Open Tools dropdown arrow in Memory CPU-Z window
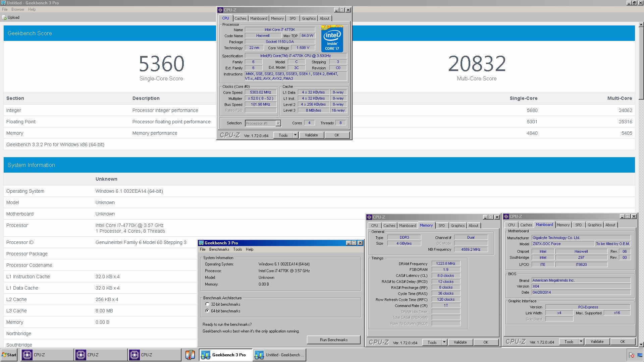 444,342
